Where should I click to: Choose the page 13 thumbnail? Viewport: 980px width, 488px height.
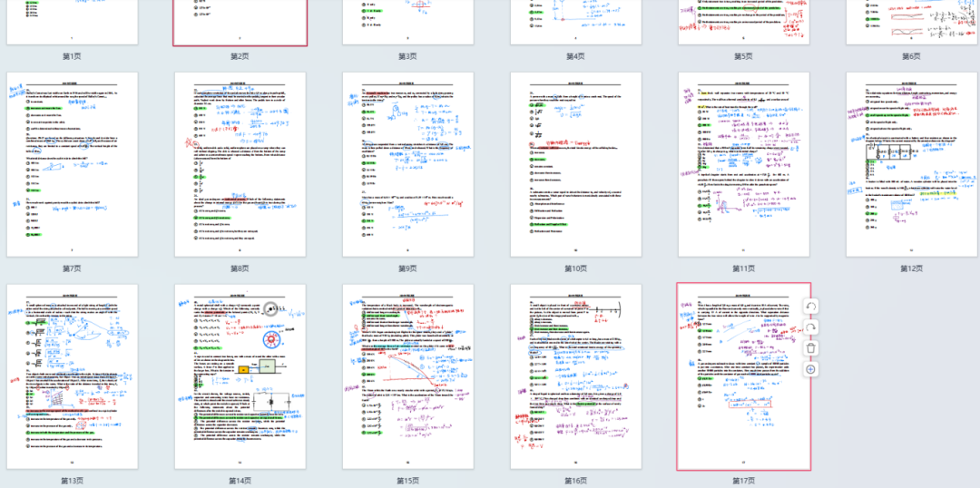[72, 376]
